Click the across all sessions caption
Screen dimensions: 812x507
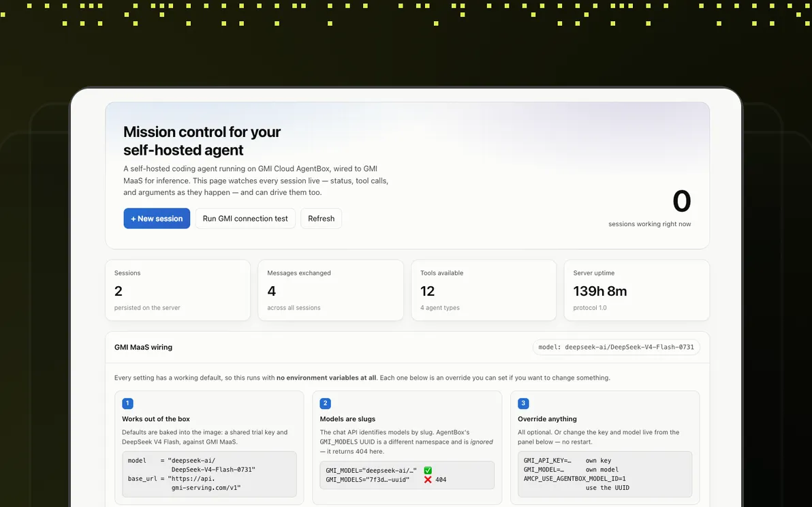(294, 307)
